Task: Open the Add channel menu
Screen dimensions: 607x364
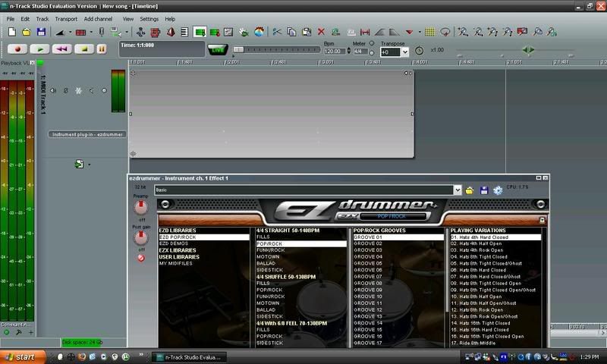Action: point(98,19)
